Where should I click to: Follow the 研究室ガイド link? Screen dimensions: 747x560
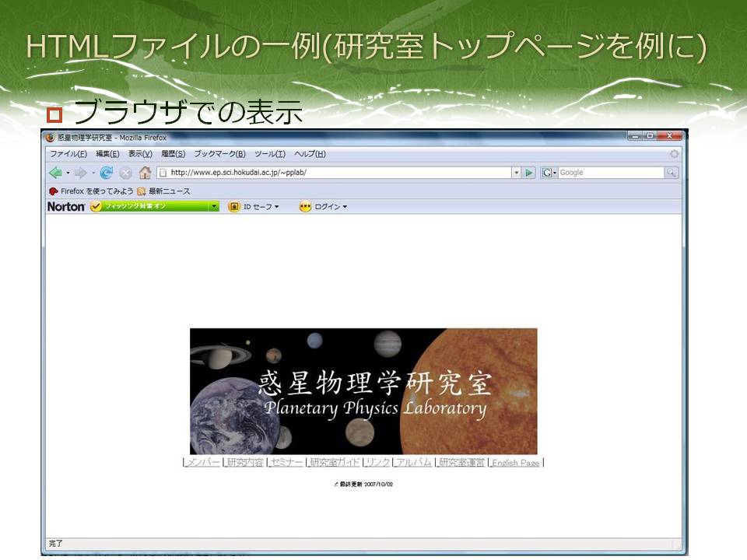pyautogui.click(x=335, y=462)
